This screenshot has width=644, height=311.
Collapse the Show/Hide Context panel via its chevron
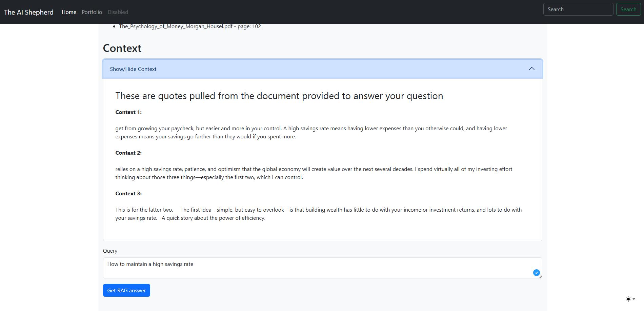[x=531, y=69]
